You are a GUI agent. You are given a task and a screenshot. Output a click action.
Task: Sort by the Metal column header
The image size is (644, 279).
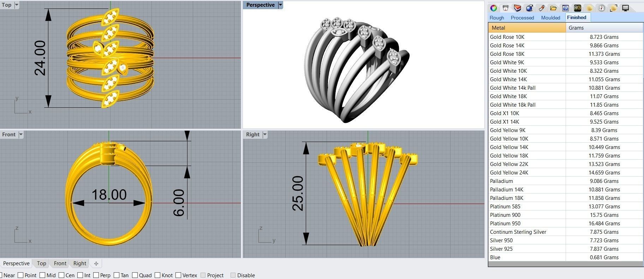[x=527, y=28]
